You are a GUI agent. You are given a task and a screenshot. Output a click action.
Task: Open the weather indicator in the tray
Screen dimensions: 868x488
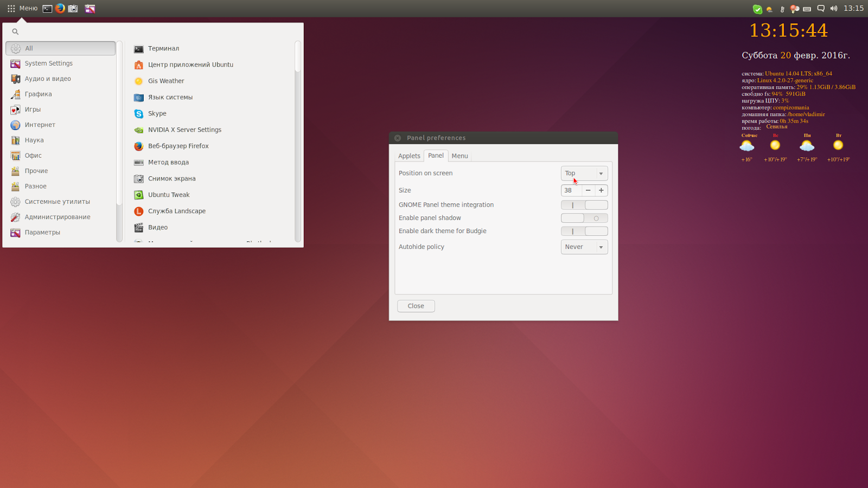pyautogui.click(x=769, y=9)
